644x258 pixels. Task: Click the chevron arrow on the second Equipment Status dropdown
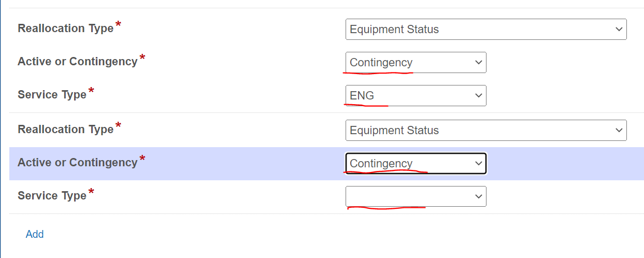coord(619,131)
